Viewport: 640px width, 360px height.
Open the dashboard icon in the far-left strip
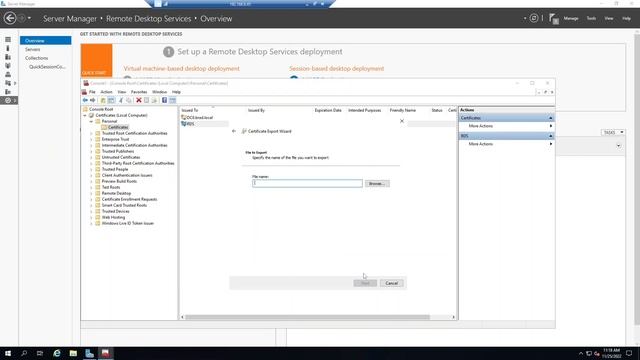(8, 40)
